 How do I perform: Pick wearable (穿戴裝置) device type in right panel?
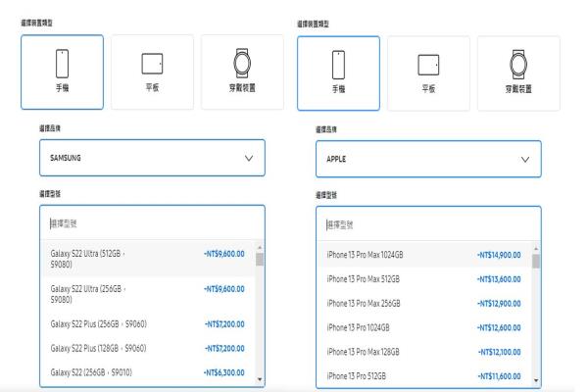[x=518, y=73]
